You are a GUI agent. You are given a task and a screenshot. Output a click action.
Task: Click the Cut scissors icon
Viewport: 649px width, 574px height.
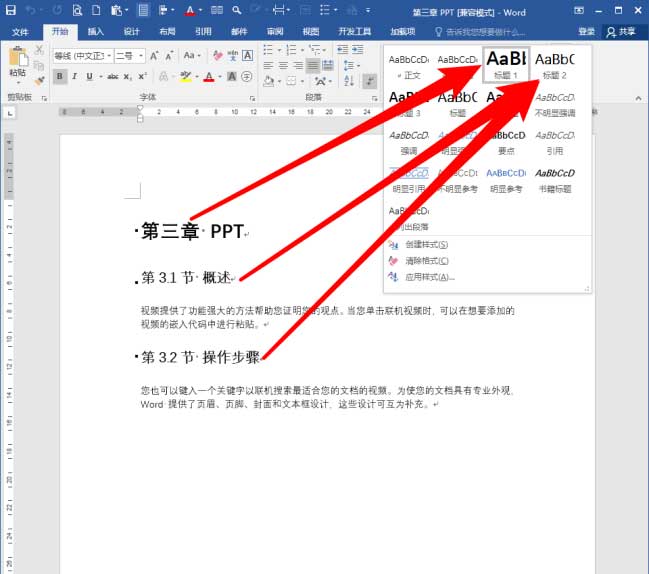pyautogui.click(x=39, y=50)
